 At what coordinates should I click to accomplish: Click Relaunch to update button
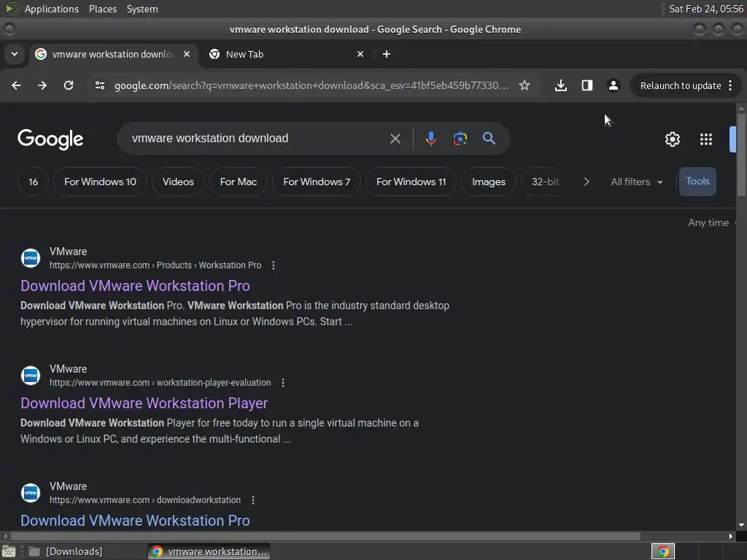681,86
